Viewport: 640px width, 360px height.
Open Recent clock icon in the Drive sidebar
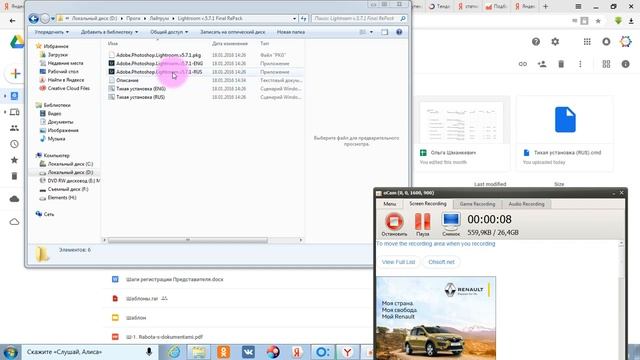pyautogui.click(x=14, y=144)
